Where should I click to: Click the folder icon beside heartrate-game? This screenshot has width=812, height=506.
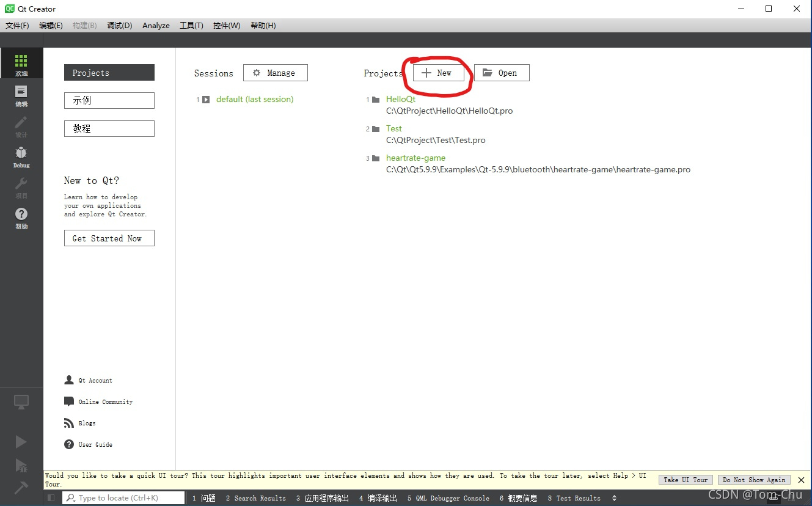coord(376,158)
